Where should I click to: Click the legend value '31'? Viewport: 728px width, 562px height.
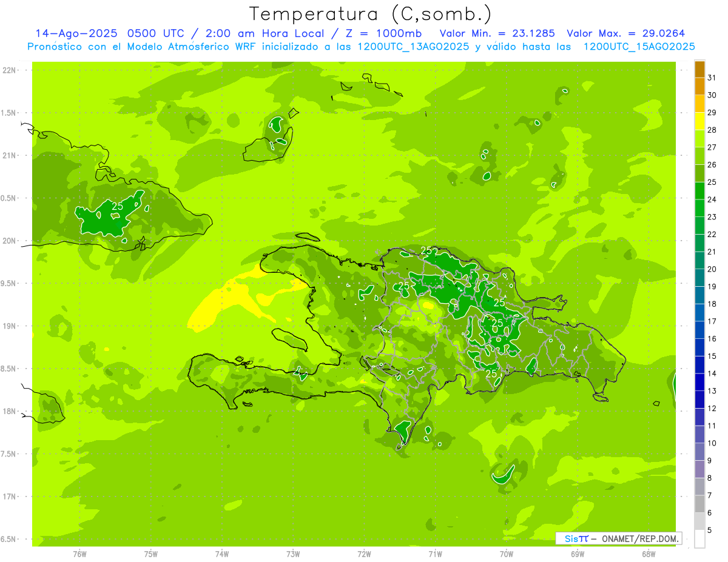tap(712, 78)
